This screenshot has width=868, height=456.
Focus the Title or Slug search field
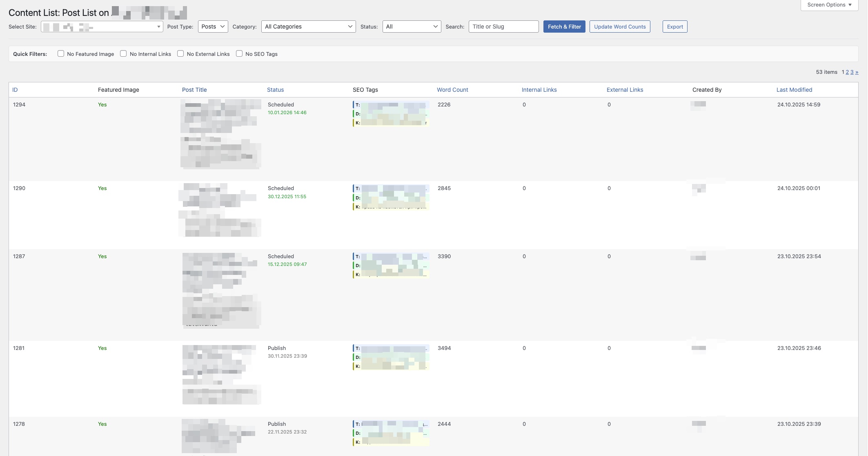503,27
